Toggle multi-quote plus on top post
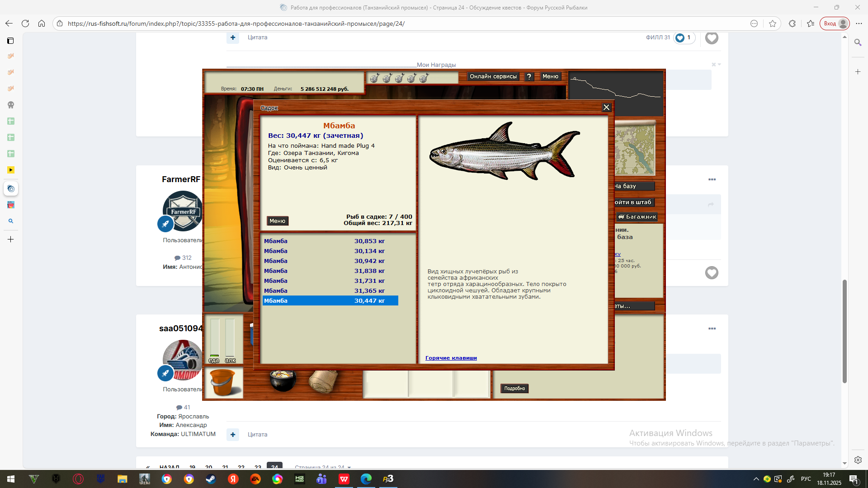Image resolution: width=868 pixels, height=488 pixels. pos(233,38)
